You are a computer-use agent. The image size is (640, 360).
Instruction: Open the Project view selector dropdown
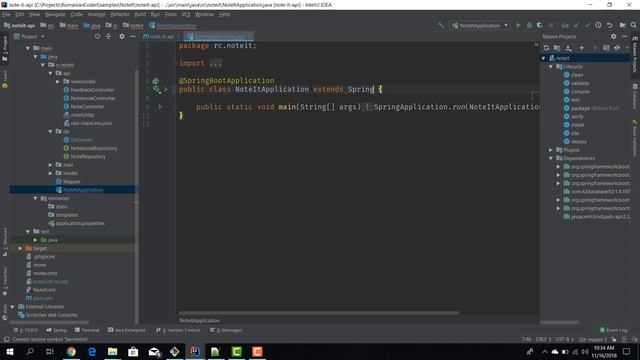(x=29, y=36)
